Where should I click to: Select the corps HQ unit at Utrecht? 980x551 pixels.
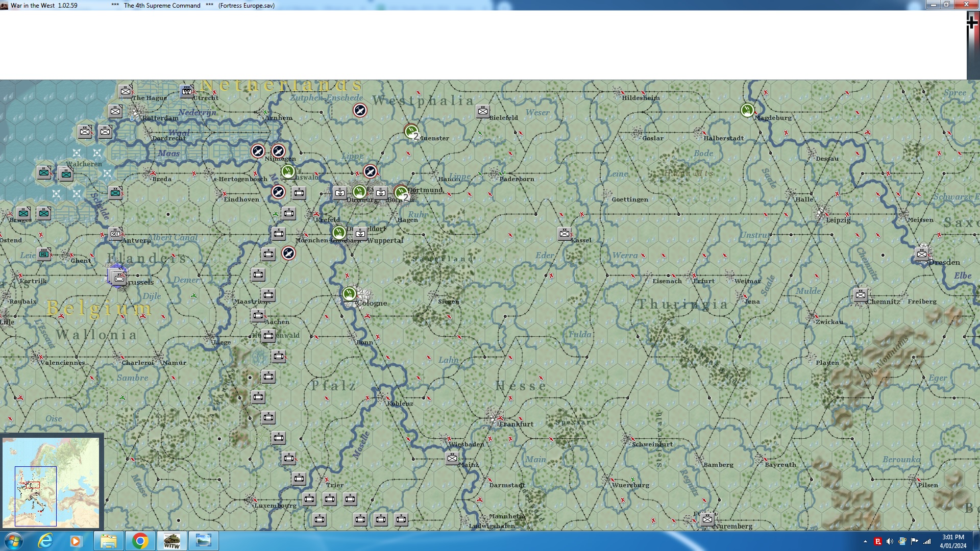[187, 91]
